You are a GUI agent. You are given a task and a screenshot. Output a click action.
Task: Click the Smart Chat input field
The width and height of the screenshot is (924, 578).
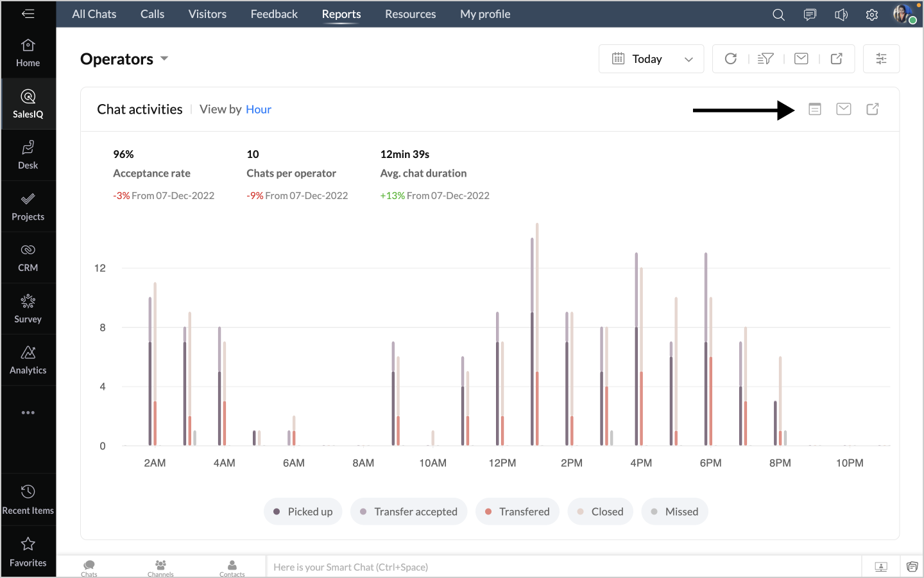(x=562, y=567)
